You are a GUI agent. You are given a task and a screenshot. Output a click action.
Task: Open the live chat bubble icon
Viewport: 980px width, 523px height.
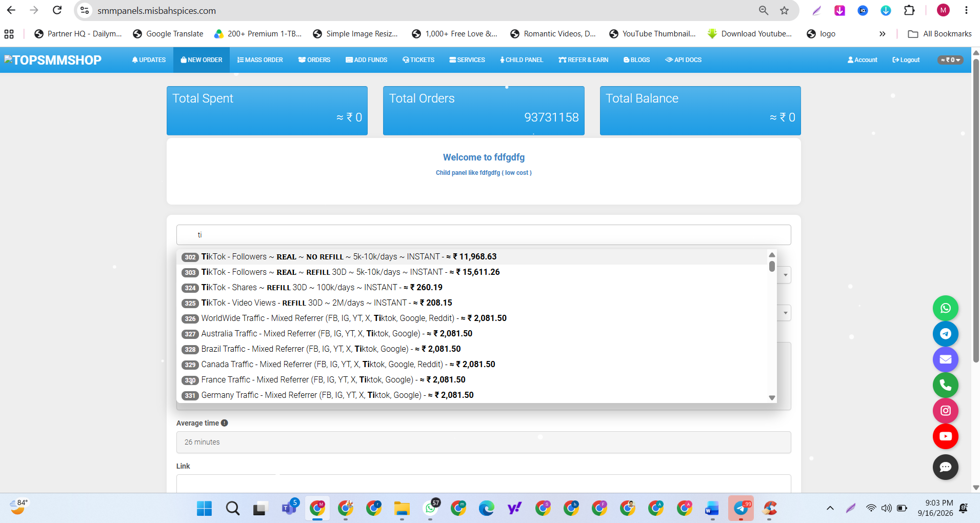pyautogui.click(x=945, y=467)
